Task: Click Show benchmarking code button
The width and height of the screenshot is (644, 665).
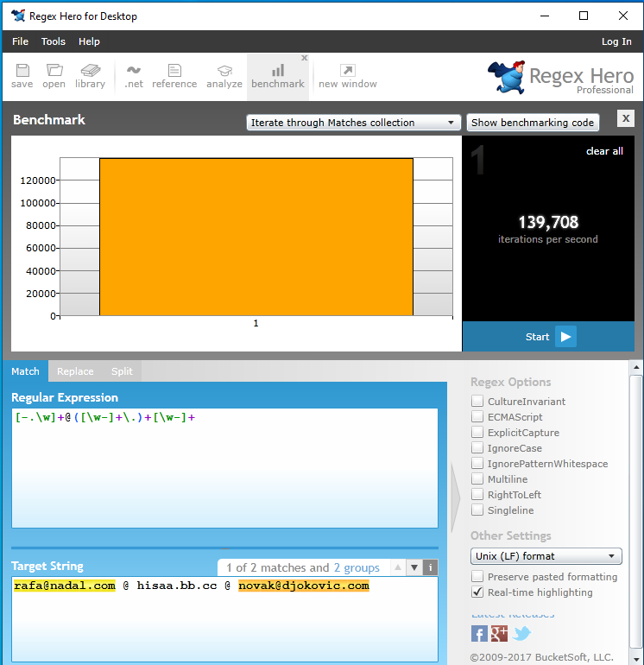Action: tap(533, 123)
